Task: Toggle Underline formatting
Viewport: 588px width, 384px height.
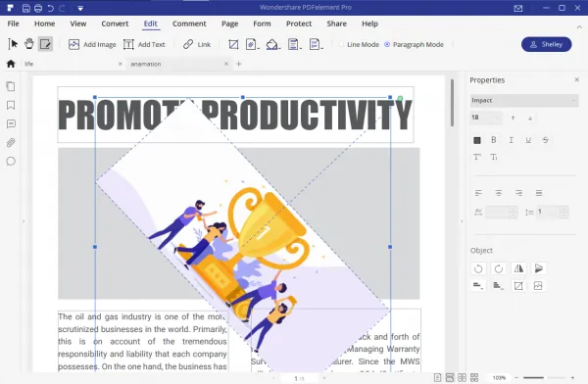Action: click(x=528, y=140)
